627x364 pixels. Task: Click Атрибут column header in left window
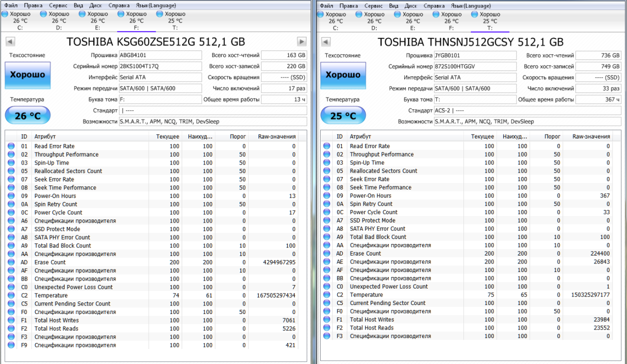click(90, 136)
